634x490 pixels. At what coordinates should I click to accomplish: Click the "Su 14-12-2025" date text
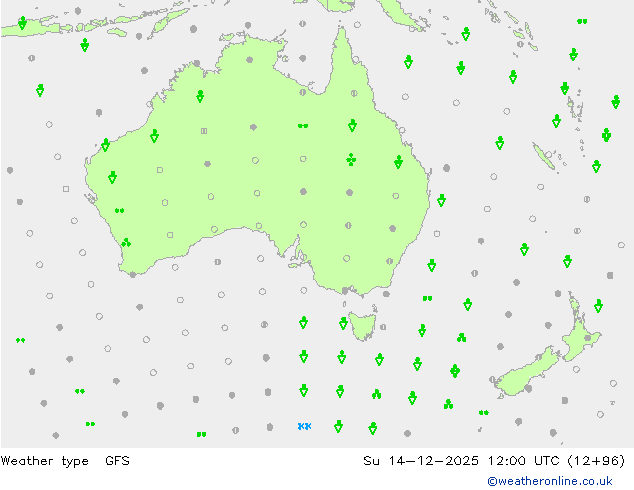(x=421, y=460)
